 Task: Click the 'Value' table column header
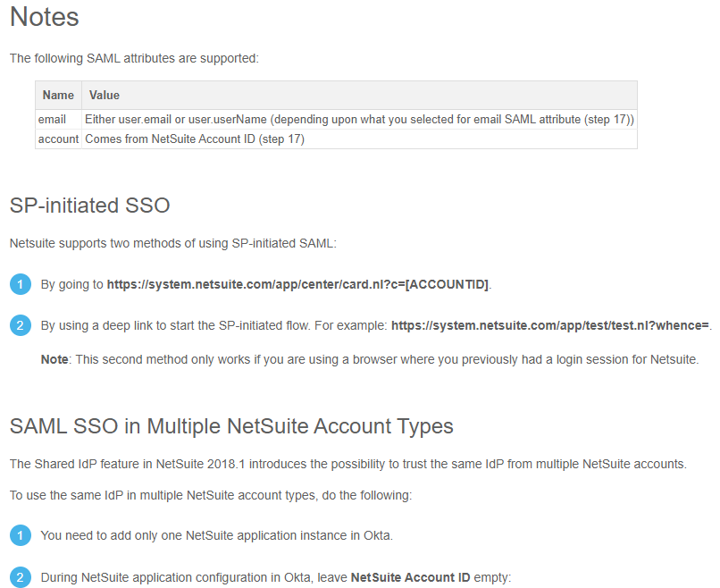(x=105, y=95)
